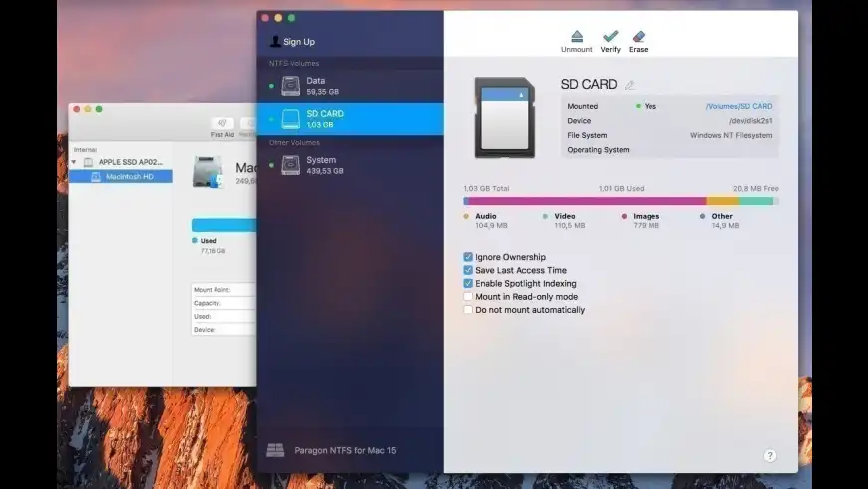Click Macintosh HD volume icon in Disk Utility sidebar
Screen dimensions: 868x489
96,176
